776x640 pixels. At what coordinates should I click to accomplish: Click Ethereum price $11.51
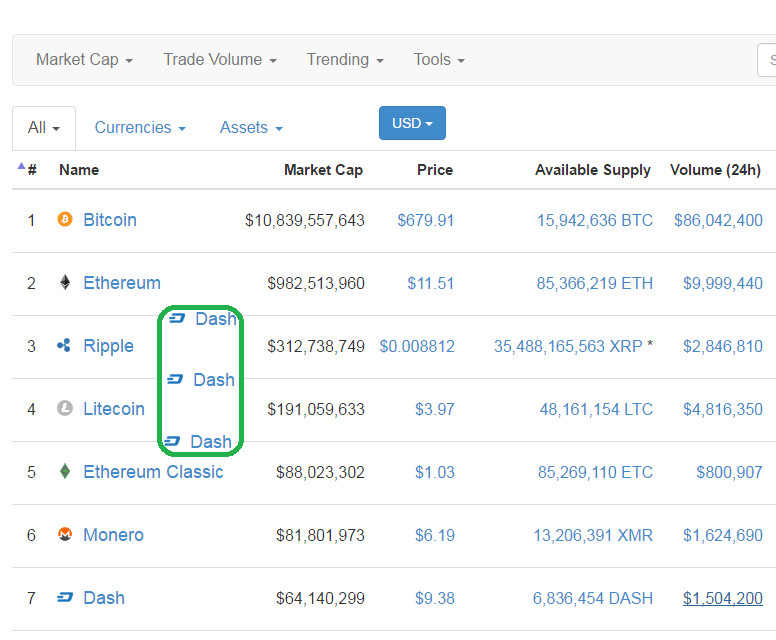click(431, 283)
